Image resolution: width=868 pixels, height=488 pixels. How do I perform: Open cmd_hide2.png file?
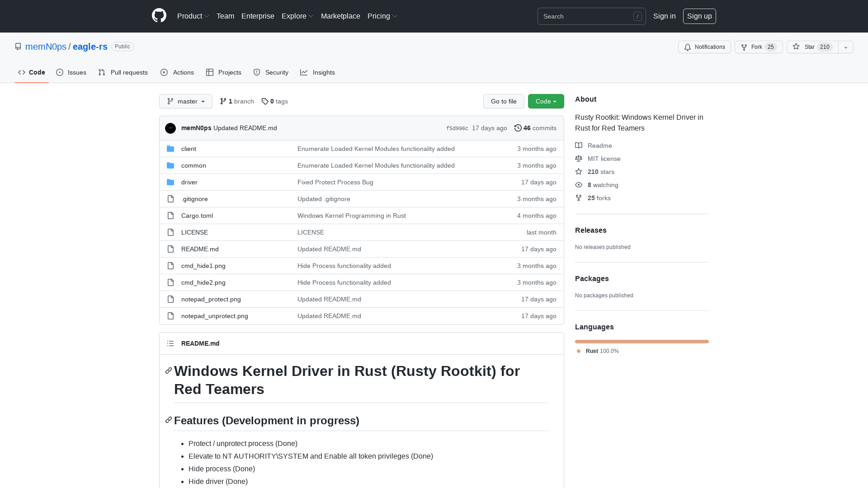203,282
